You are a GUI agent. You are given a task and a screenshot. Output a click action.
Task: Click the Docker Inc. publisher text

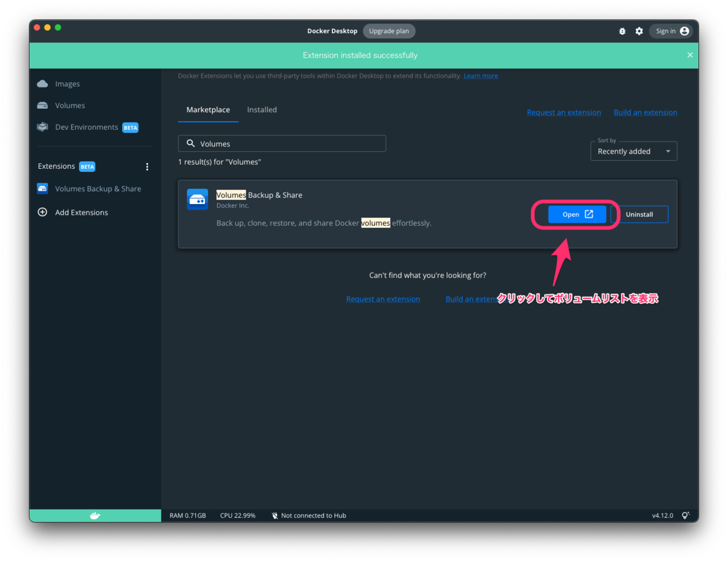pos(233,205)
